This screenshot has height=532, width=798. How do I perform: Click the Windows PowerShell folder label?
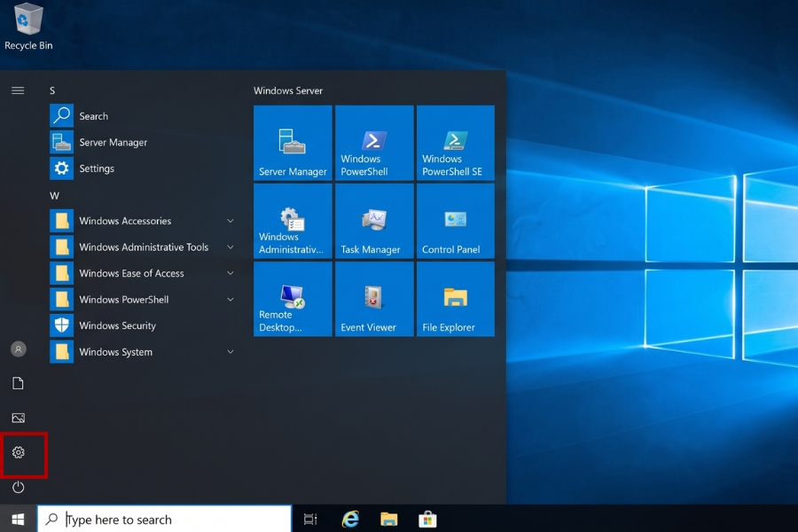tap(123, 300)
